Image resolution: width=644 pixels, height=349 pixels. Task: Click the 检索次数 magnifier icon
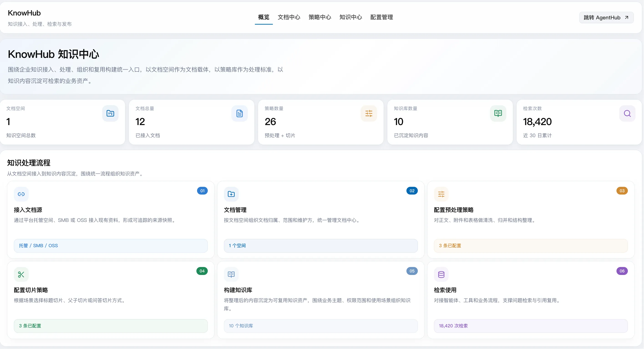pos(627,113)
